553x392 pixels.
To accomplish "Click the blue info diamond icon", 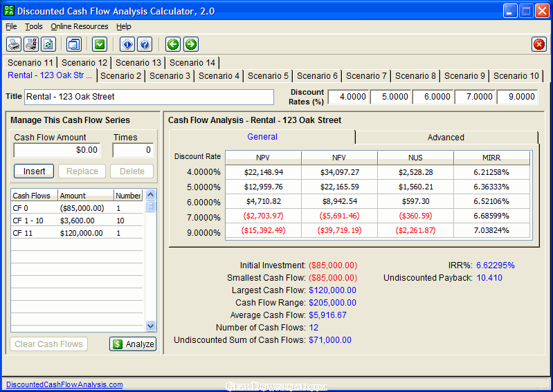I will [127, 44].
